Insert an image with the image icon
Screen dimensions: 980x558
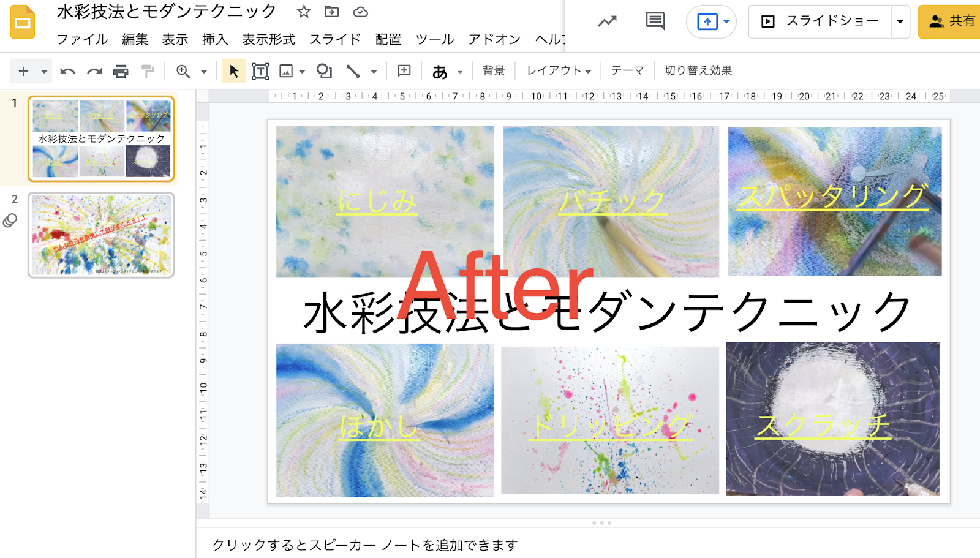click(x=286, y=71)
